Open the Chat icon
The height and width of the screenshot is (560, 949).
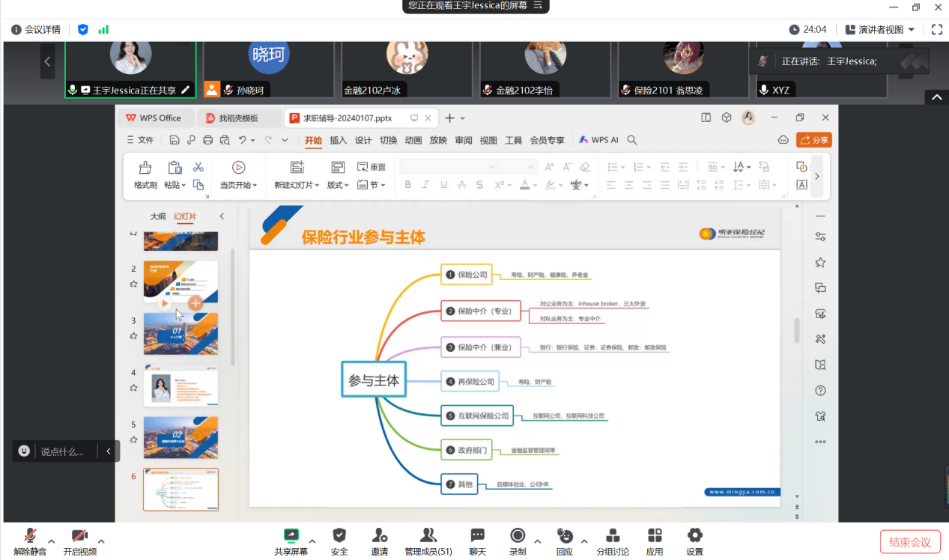478,541
